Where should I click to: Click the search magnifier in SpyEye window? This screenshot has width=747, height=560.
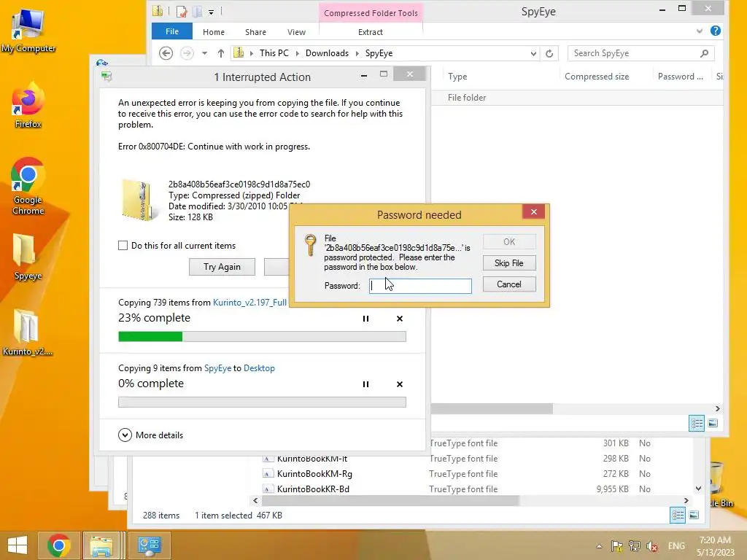pyautogui.click(x=704, y=53)
